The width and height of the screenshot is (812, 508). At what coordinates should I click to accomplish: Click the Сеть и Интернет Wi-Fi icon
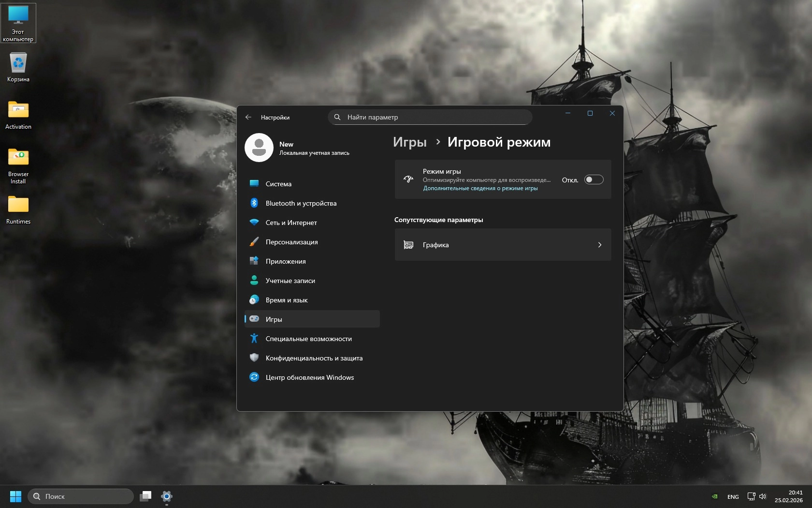tap(254, 223)
